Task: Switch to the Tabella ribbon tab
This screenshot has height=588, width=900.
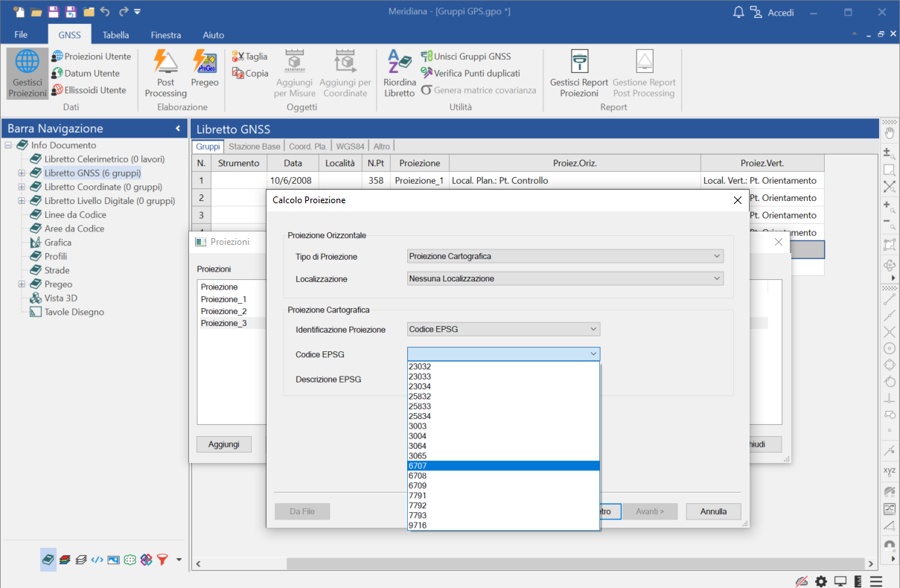Action: click(x=115, y=35)
